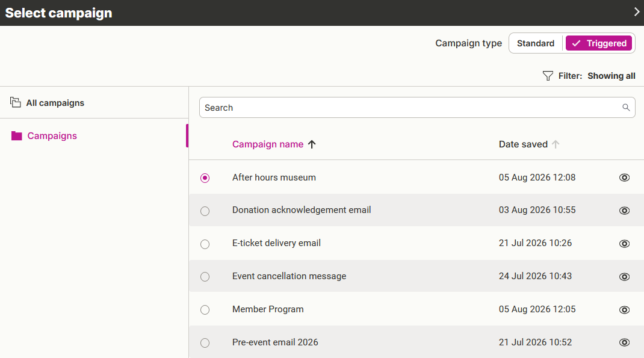Select the E-ticket delivery email radio button

(205, 244)
